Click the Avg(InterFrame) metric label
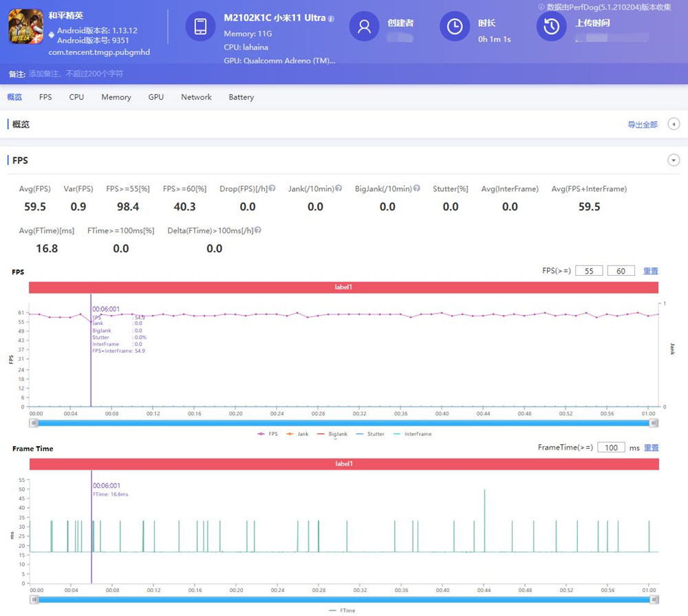The width and height of the screenshot is (688, 616). 510,188
